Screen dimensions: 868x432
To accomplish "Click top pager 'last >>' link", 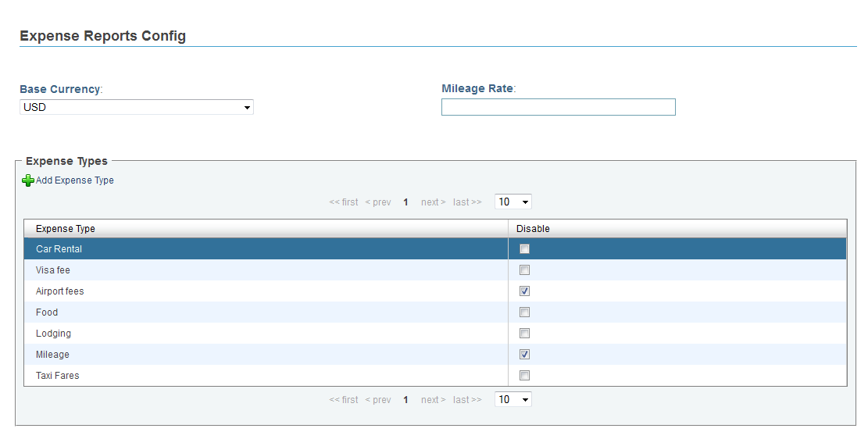I will point(467,202).
